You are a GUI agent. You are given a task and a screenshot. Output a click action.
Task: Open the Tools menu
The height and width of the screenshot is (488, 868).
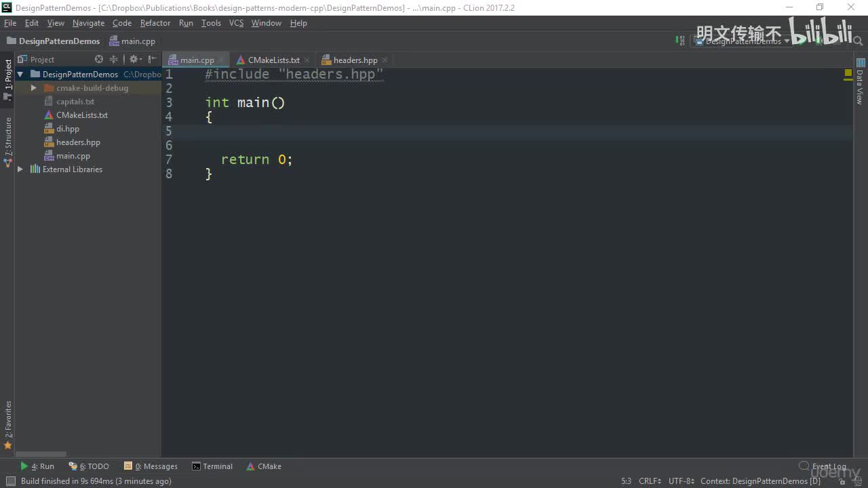pos(211,23)
